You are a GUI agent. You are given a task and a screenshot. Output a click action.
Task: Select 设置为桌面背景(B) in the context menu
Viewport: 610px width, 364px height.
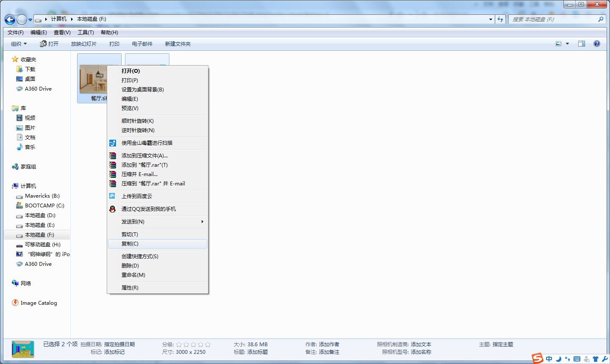click(158, 90)
